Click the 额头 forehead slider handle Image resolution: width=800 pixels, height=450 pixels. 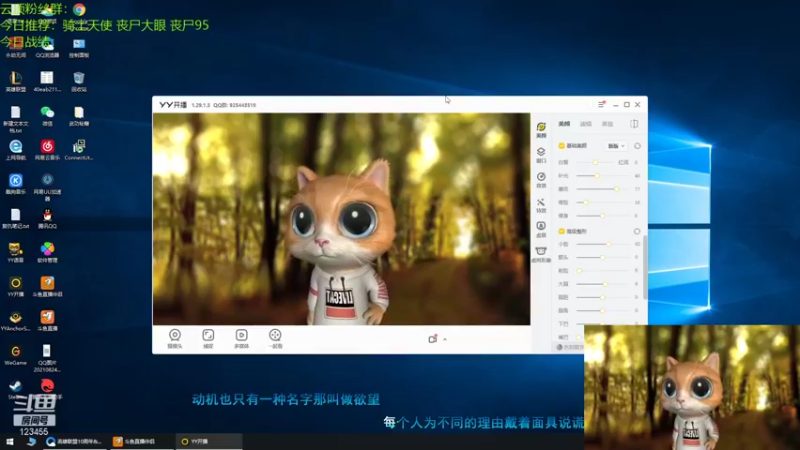click(x=603, y=258)
